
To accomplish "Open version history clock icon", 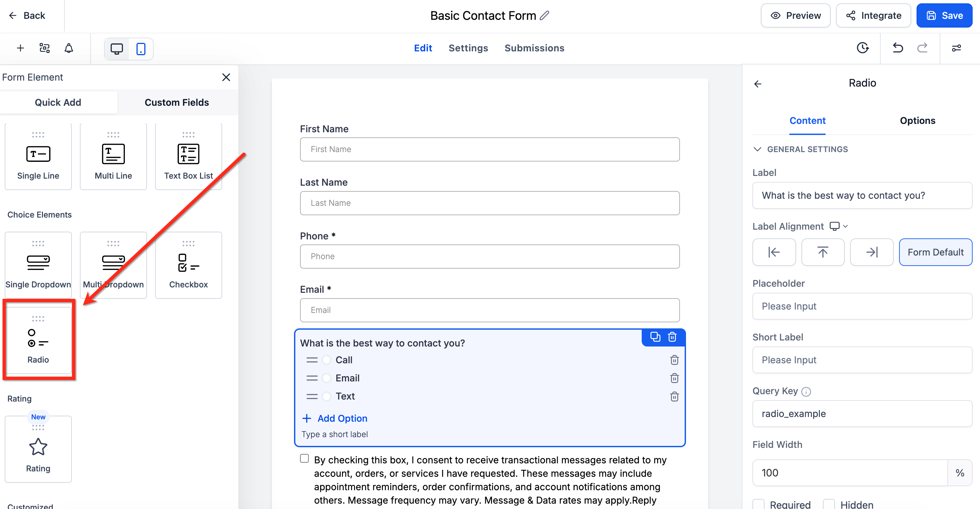I will click(863, 48).
